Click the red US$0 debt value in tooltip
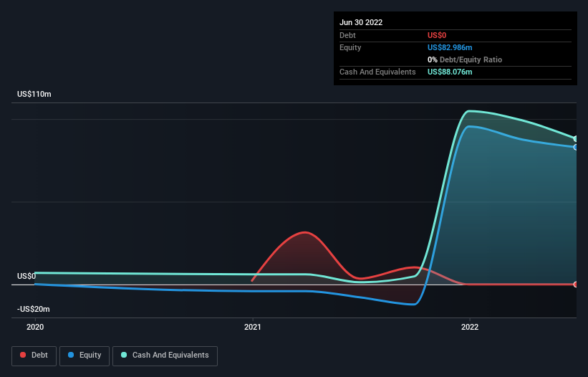 (x=437, y=35)
